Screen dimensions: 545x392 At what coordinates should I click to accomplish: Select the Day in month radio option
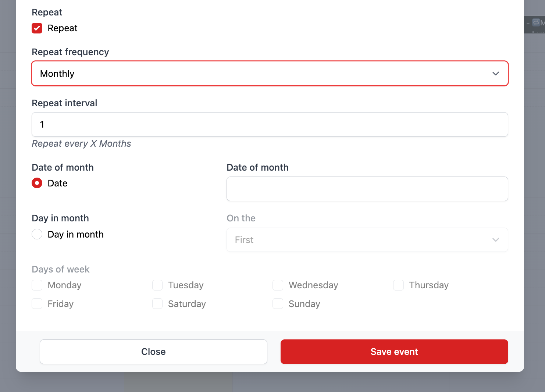click(x=37, y=234)
